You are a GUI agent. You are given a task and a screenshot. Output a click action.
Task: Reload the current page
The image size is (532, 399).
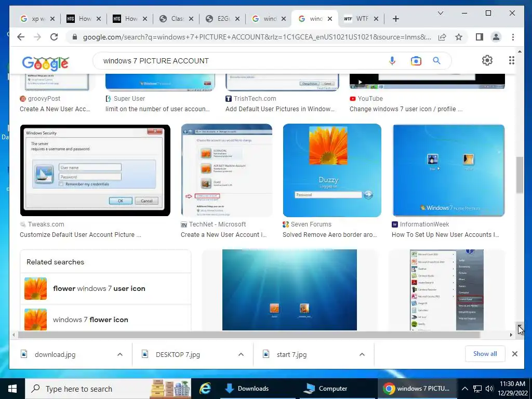pos(54,37)
